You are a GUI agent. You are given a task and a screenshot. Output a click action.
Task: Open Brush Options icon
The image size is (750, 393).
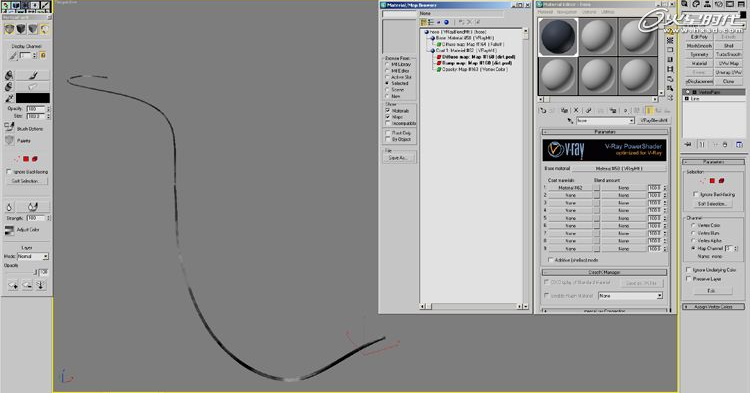coord(9,128)
